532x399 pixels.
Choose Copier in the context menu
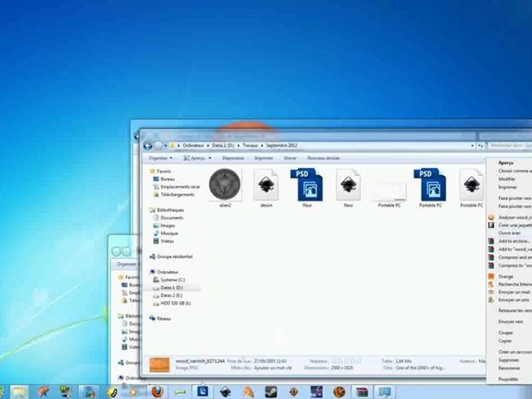(505, 341)
